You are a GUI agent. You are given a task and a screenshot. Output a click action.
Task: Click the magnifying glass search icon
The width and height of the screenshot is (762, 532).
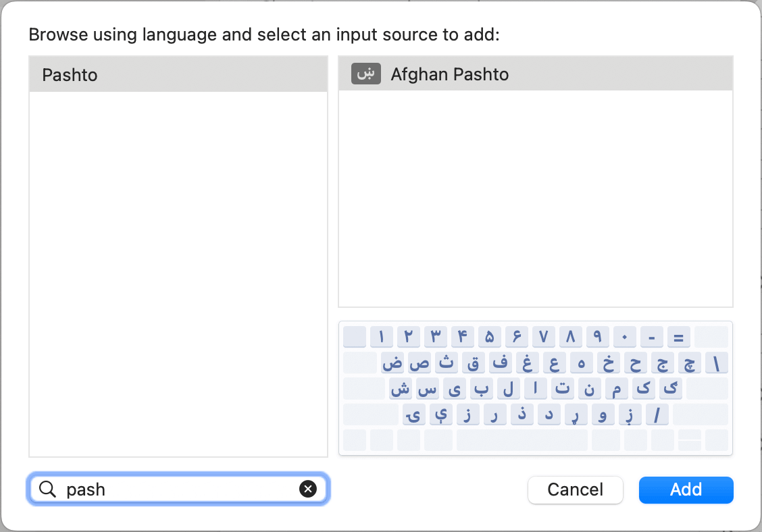pyautogui.click(x=47, y=489)
